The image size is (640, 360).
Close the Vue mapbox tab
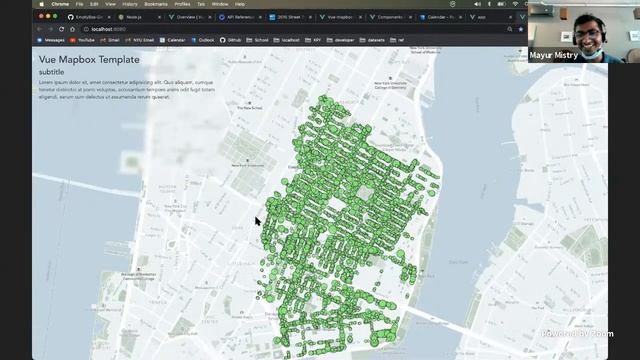pyautogui.click(x=360, y=17)
